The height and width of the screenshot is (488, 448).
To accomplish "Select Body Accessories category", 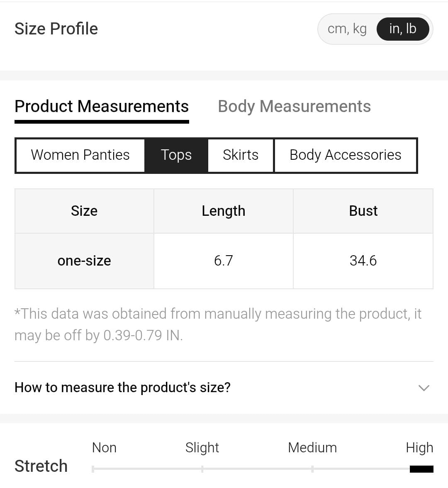I will click(345, 155).
